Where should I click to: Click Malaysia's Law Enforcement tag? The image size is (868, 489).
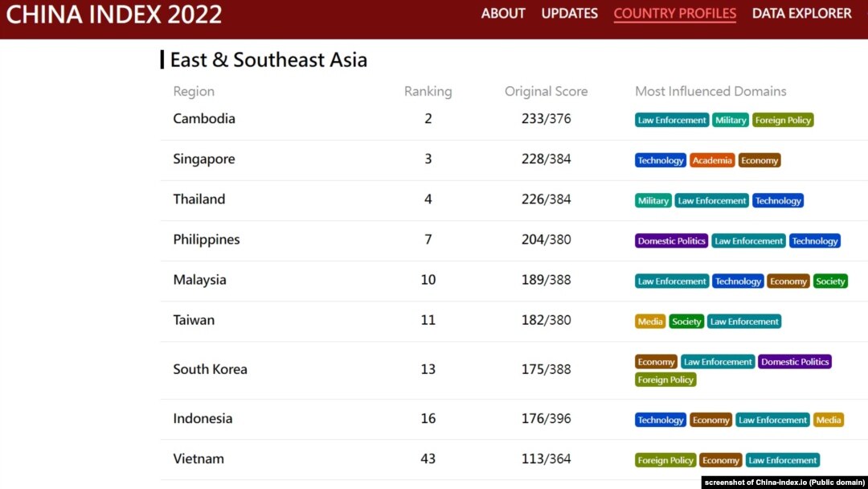point(671,281)
